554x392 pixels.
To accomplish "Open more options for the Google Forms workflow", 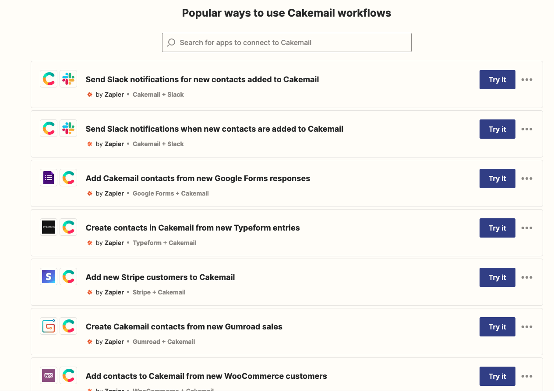I will 527,178.
